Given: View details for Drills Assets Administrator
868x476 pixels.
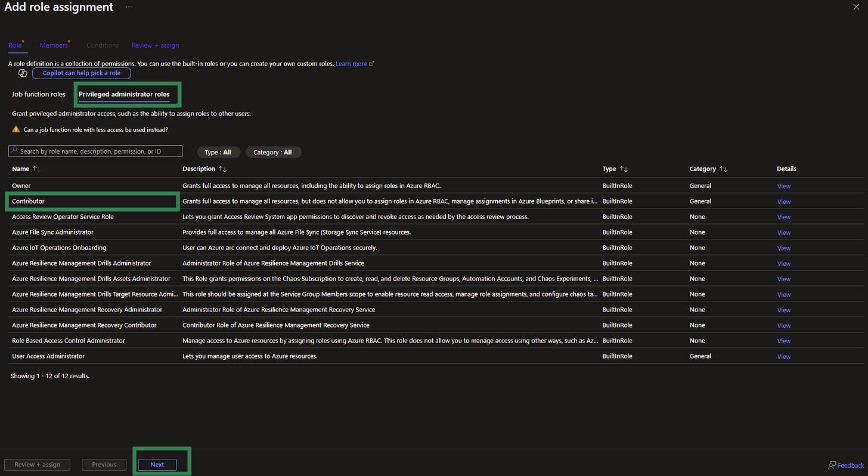Looking at the screenshot, I should (x=783, y=279).
